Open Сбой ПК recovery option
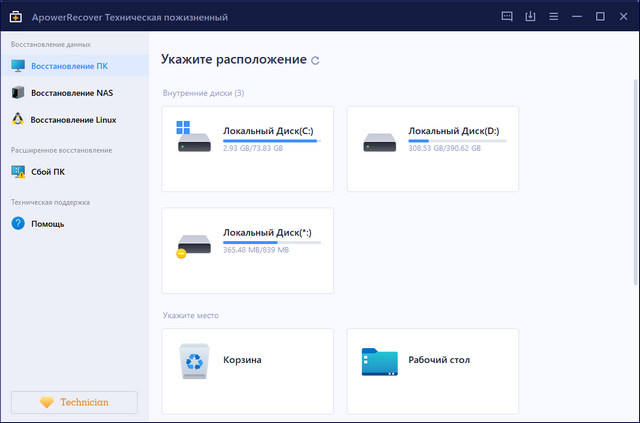Image resolution: width=640 pixels, height=423 pixels. [x=48, y=172]
